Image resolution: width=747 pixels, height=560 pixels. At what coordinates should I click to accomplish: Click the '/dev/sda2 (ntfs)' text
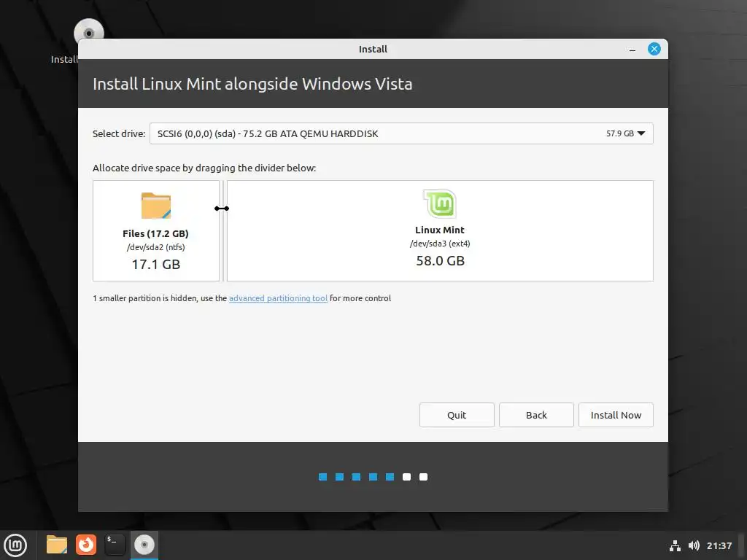(156, 247)
